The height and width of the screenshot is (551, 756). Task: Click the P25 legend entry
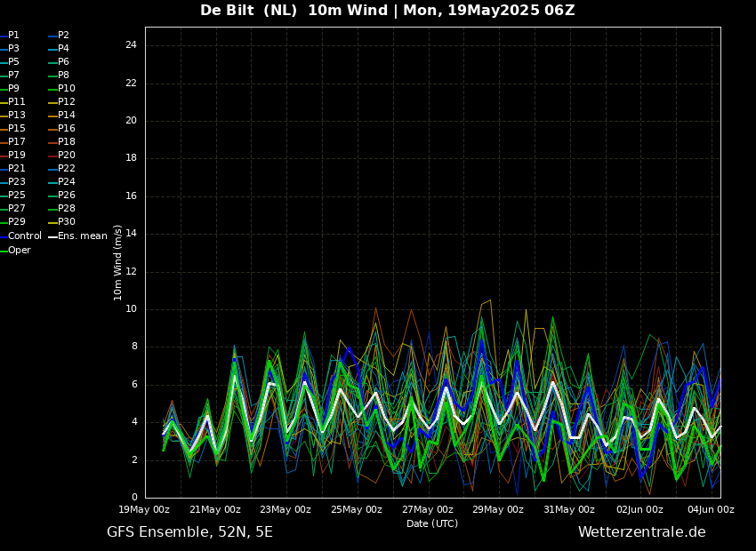click(x=16, y=196)
